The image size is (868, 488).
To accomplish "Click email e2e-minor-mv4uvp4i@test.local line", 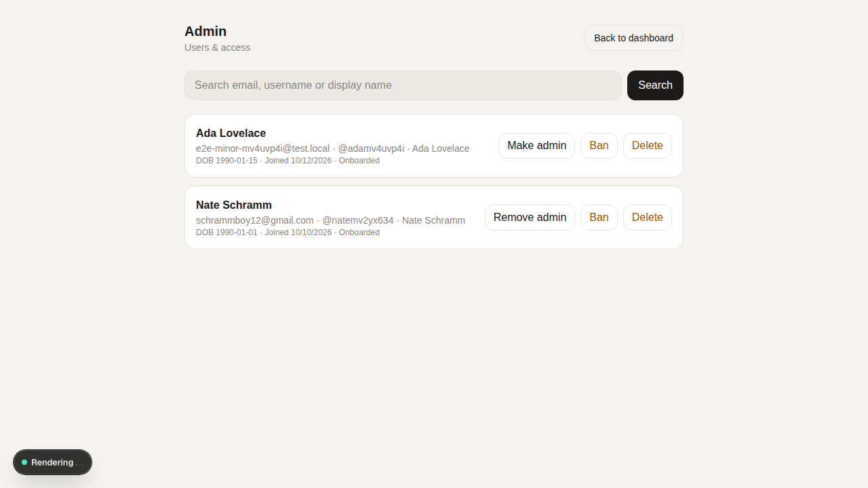I will pyautogui.click(x=332, y=148).
